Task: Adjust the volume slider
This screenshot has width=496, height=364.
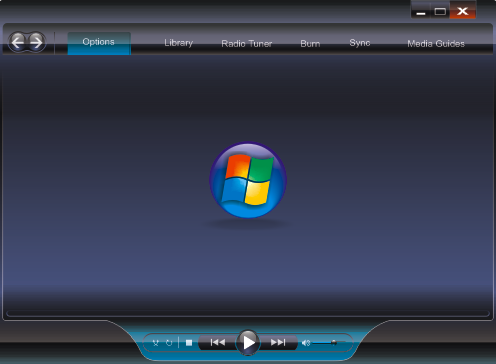Action: pyautogui.click(x=329, y=343)
